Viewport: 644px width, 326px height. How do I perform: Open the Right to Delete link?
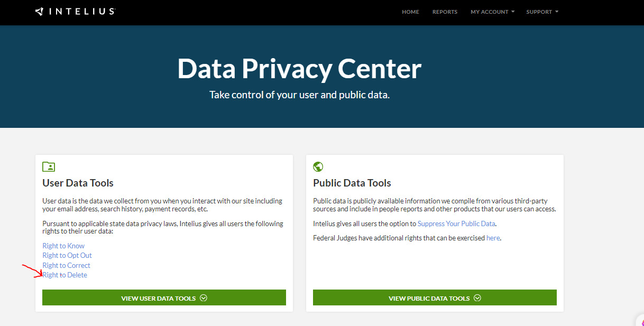65,275
